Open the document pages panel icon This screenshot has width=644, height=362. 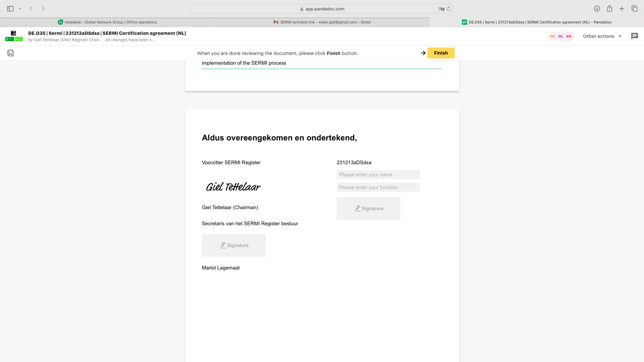(10, 53)
